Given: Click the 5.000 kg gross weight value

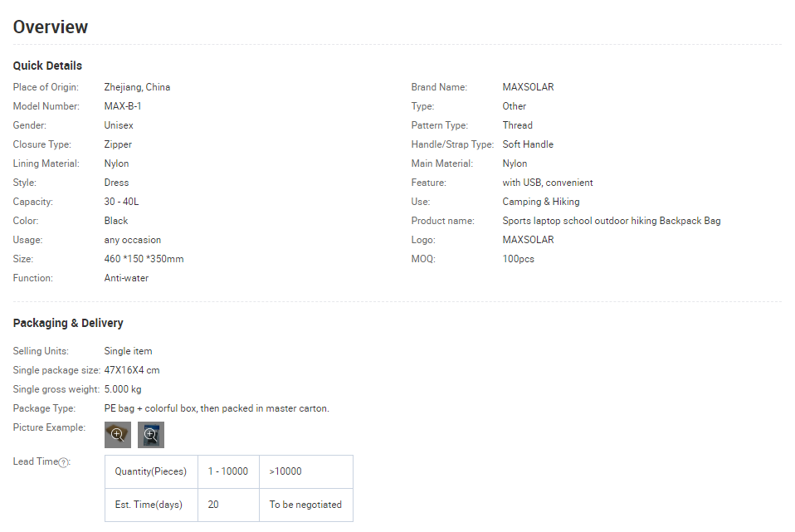Looking at the screenshot, I should pos(123,389).
